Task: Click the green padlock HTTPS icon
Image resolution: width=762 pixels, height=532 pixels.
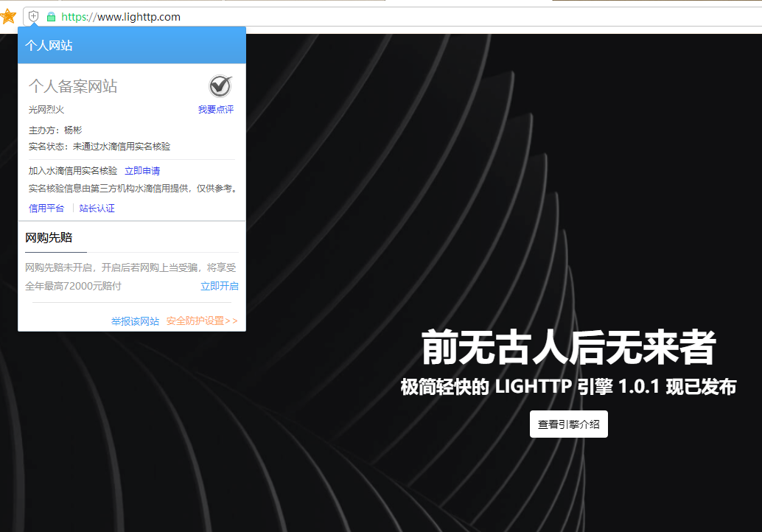Action: pos(51,17)
